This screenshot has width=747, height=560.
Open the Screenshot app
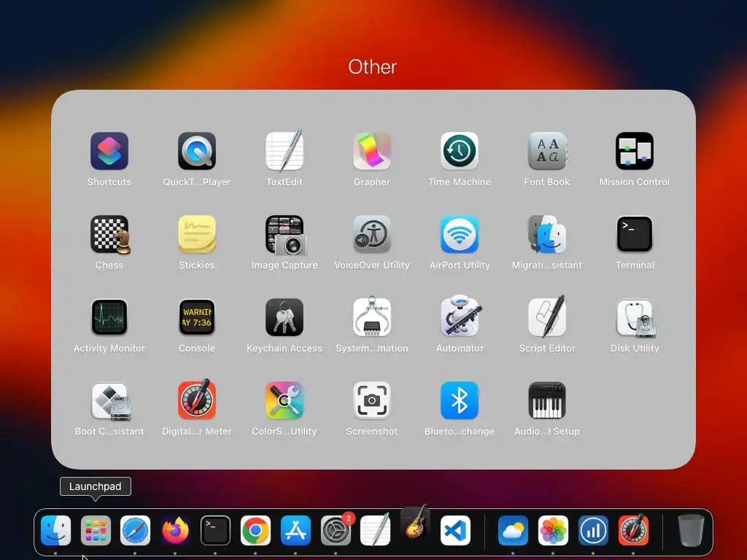click(x=372, y=400)
